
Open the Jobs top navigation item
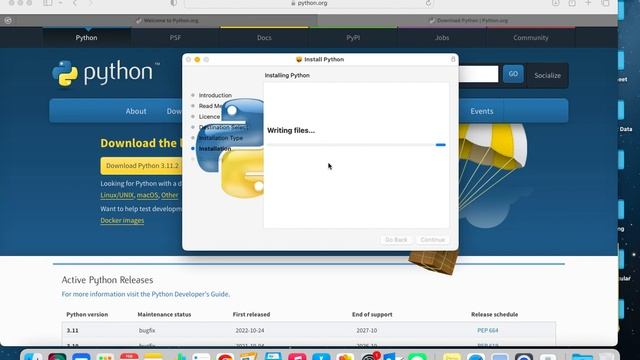coord(442,38)
